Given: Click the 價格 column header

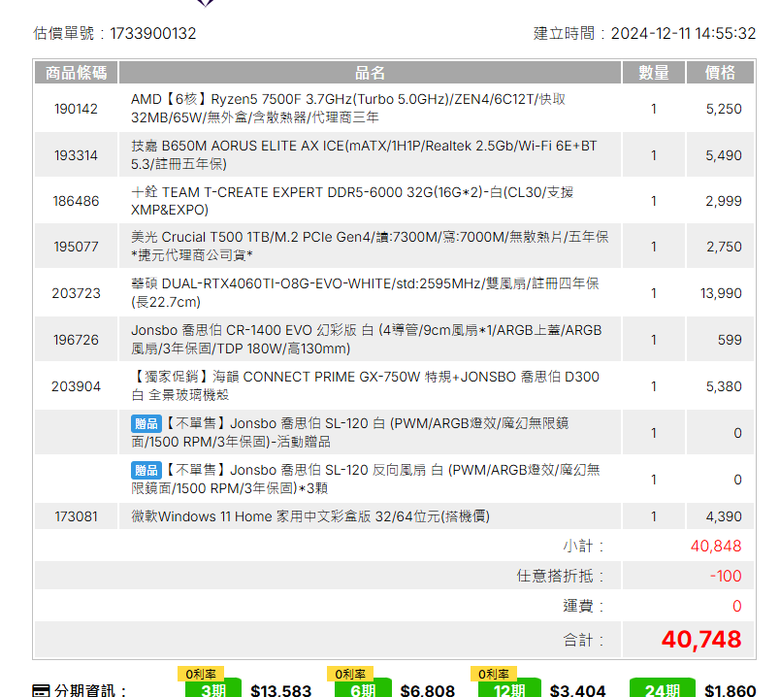Looking at the screenshot, I should point(720,73).
